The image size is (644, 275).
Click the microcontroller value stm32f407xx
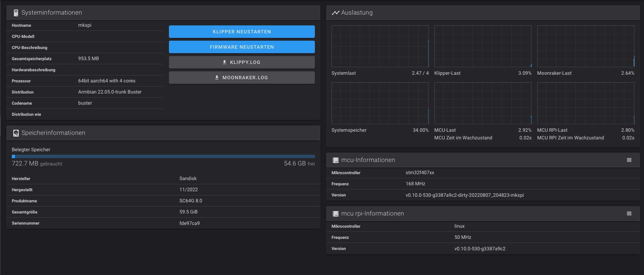[x=420, y=172]
